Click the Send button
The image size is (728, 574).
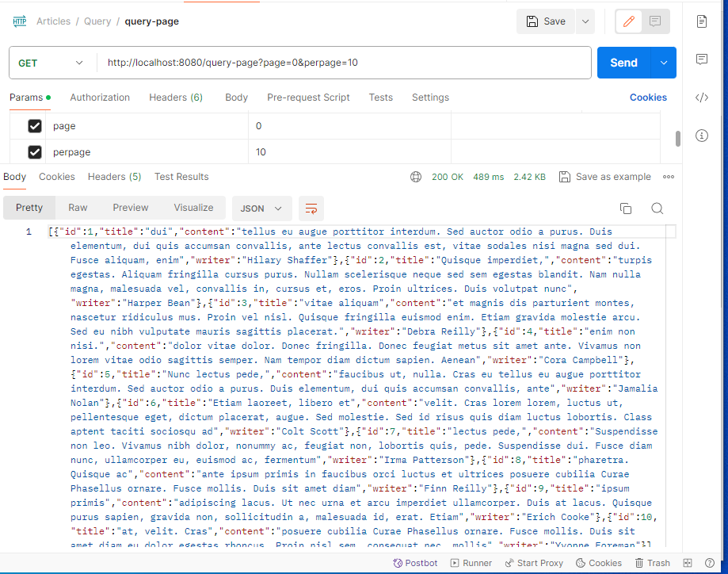pos(623,62)
